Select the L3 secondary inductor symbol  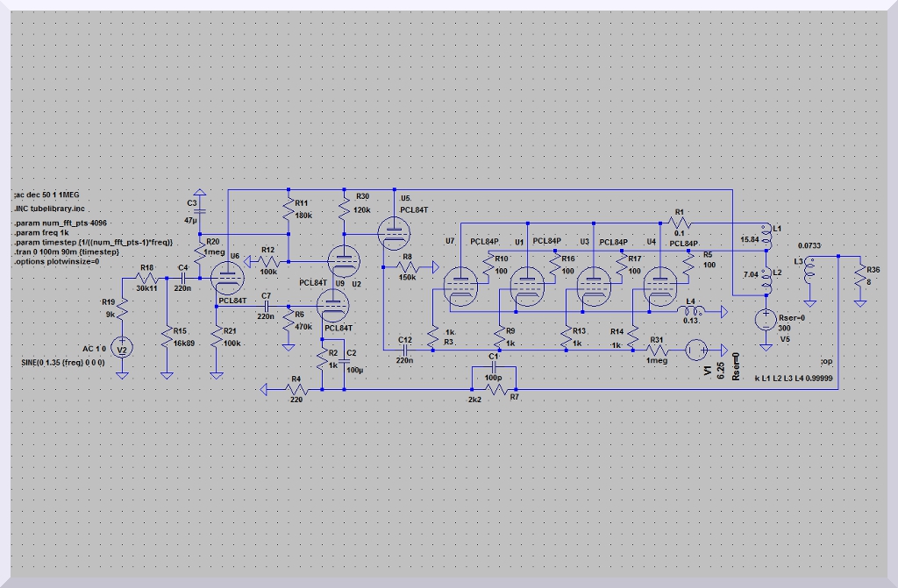click(809, 270)
